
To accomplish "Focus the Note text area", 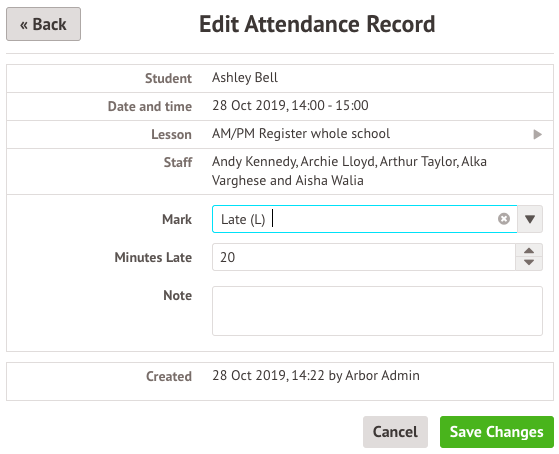I will (x=377, y=311).
